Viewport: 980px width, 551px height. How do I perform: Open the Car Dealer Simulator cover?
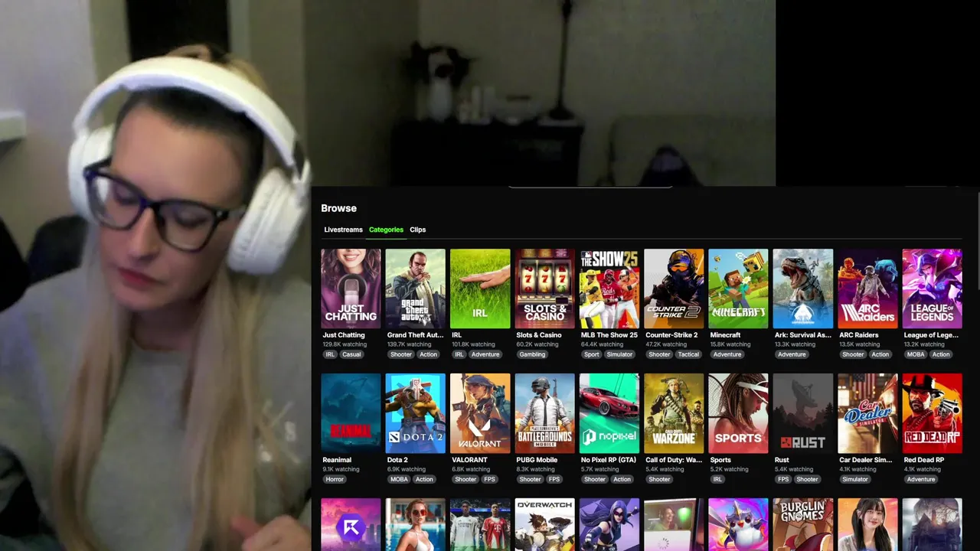coord(867,413)
